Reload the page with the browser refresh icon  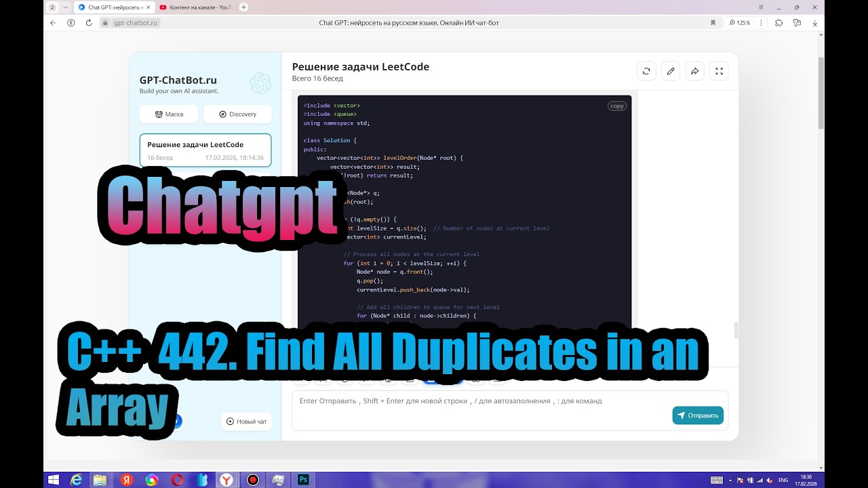click(x=89, y=22)
